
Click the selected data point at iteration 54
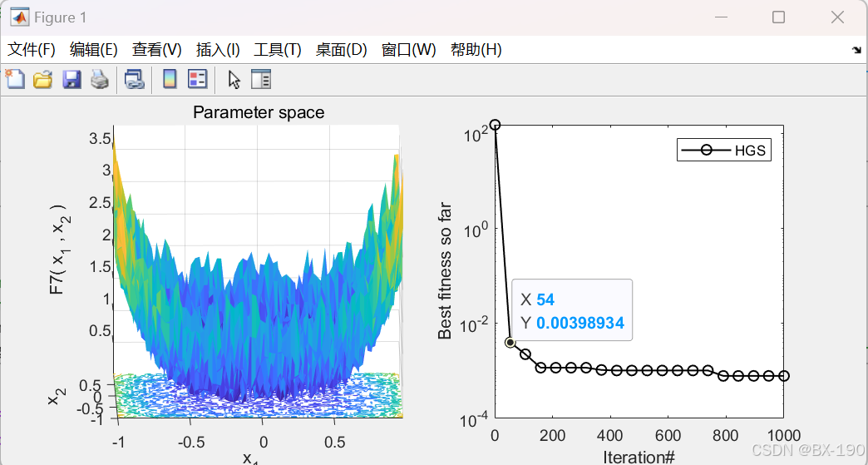point(510,343)
